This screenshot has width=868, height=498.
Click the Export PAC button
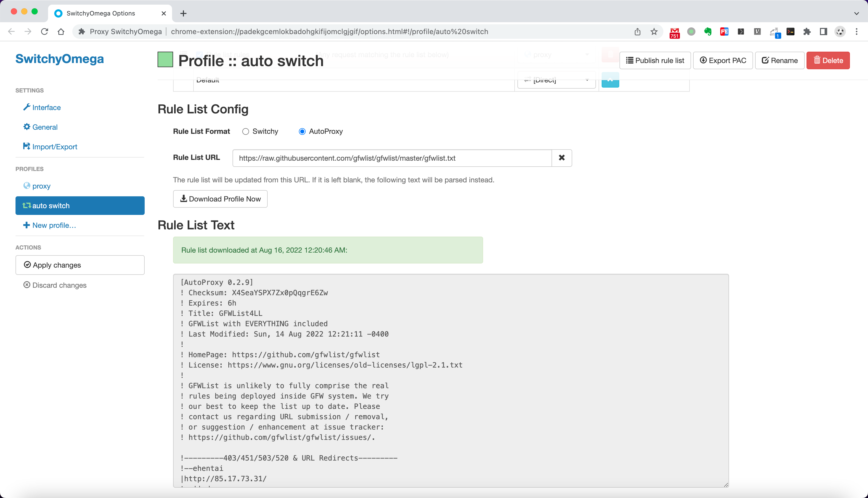tap(723, 60)
